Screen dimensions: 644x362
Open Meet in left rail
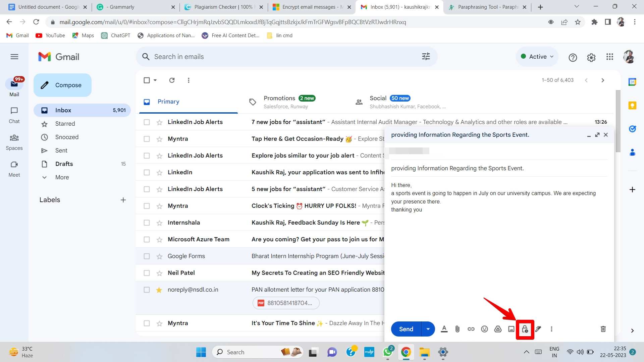(x=14, y=169)
